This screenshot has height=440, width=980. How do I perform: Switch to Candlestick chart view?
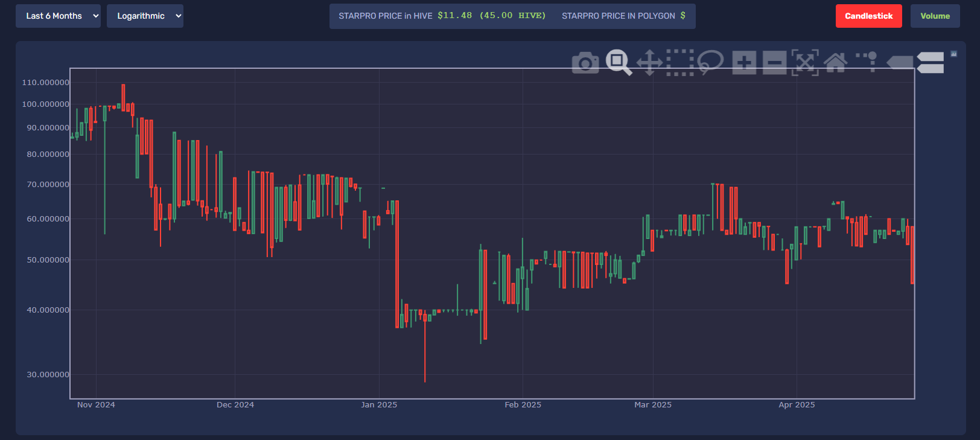[869, 16]
